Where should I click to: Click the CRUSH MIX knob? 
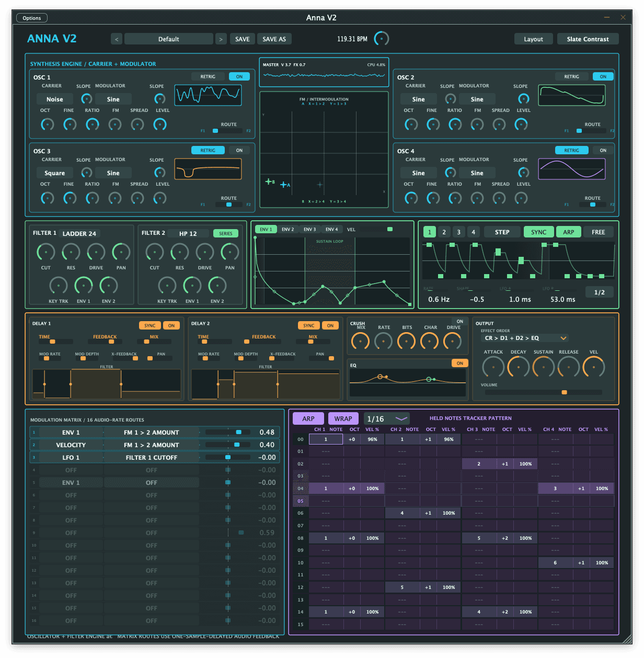pyautogui.click(x=360, y=342)
